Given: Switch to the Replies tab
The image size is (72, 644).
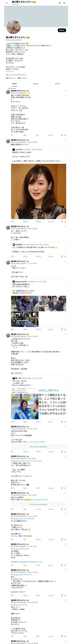Looking at the screenshot, I should pyautogui.click(x=36, y=84).
